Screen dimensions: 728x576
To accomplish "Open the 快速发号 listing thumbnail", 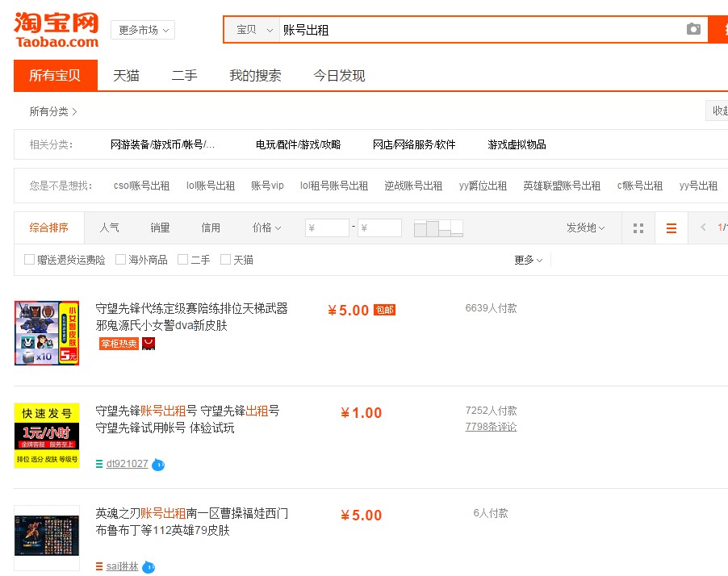I will 47,436.
